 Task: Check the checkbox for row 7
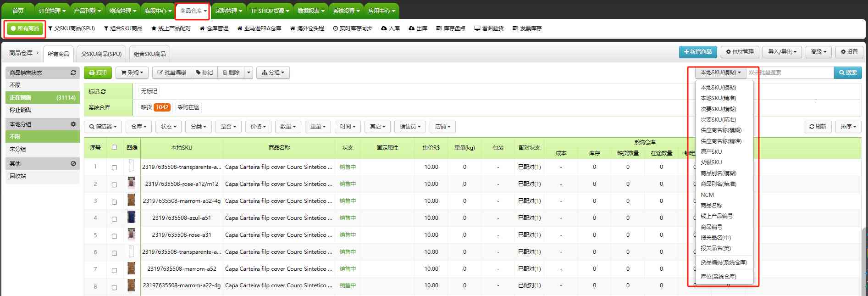pos(114,269)
